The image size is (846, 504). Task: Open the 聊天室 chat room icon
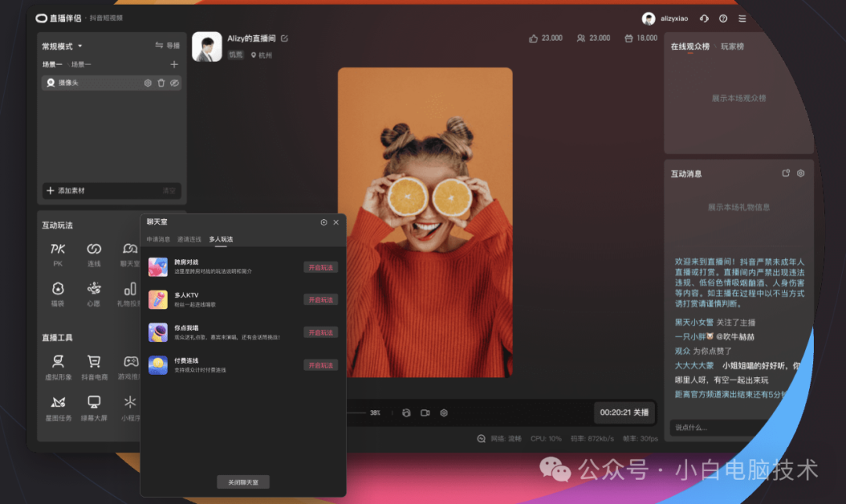click(130, 249)
